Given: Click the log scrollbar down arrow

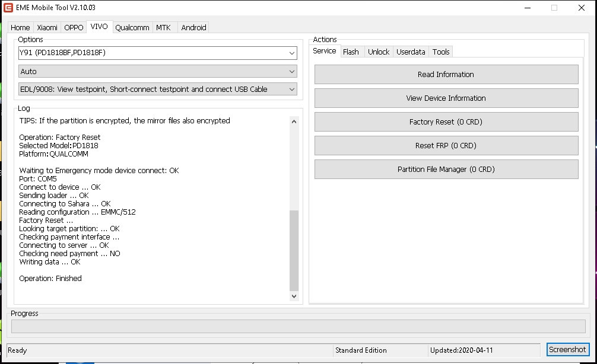Looking at the screenshot, I should (294, 296).
